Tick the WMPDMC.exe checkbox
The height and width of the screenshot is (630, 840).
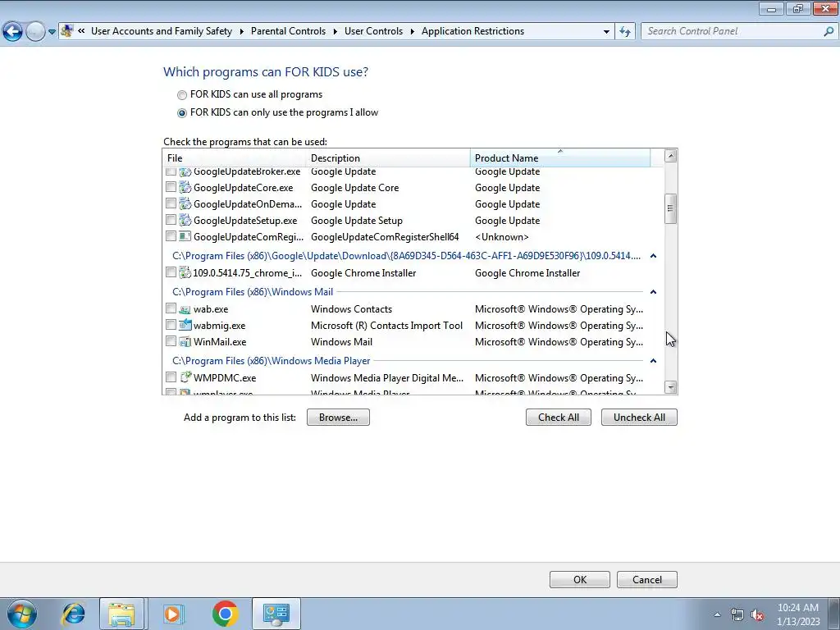tap(171, 377)
